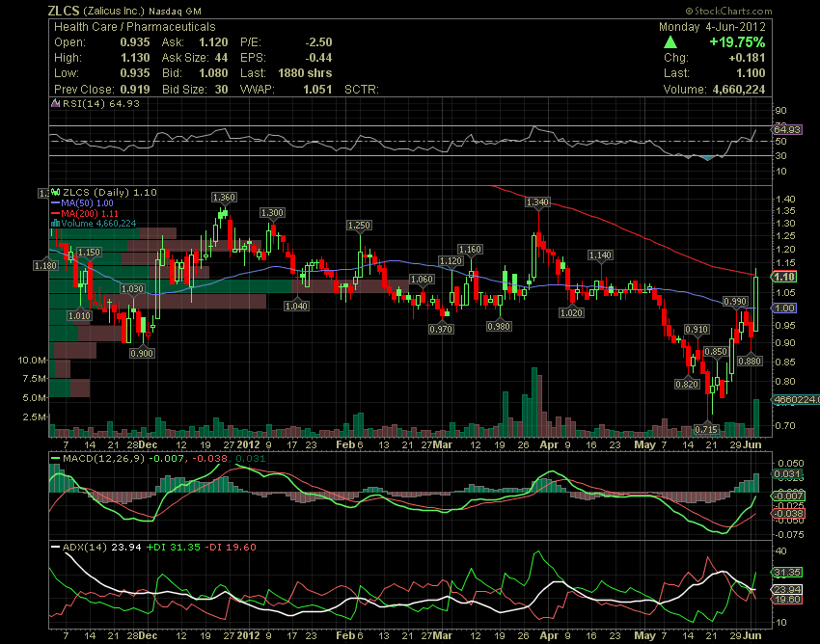Click the MACD(12,26,9) indicator label
Viewport: 820px width, 644px height.
(104, 459)
